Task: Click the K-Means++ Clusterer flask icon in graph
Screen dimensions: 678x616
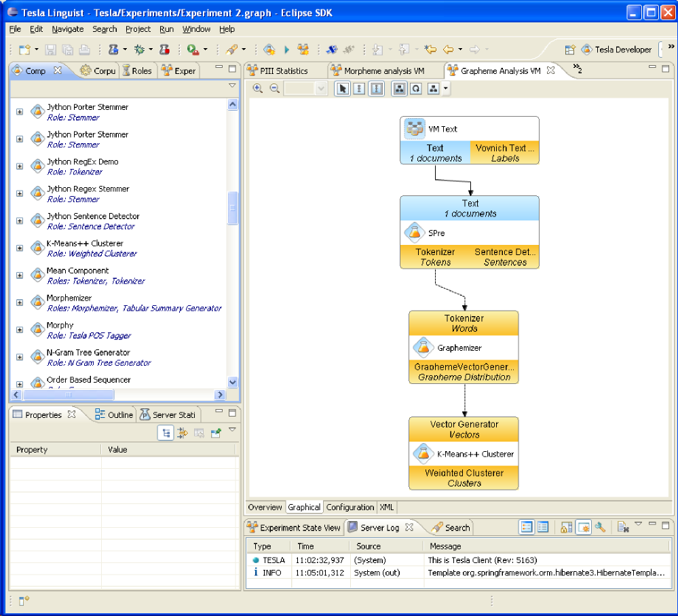Action: [x=423, y=454]
